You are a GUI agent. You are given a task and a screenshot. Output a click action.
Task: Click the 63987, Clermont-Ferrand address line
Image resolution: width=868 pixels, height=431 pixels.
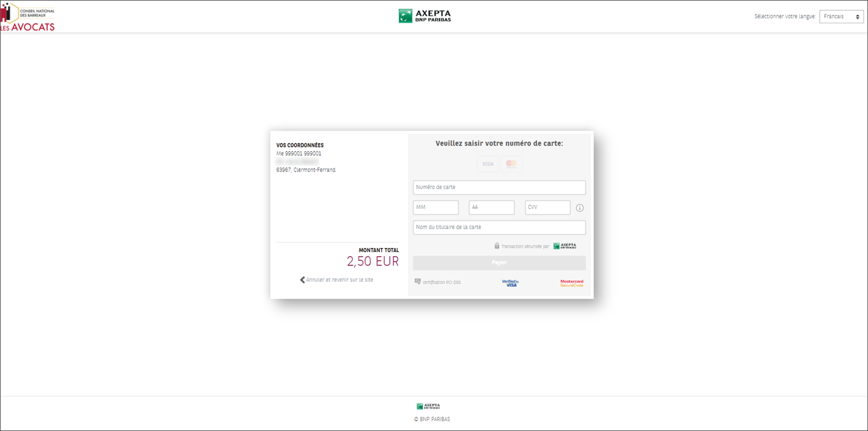[x=306, y=170]
